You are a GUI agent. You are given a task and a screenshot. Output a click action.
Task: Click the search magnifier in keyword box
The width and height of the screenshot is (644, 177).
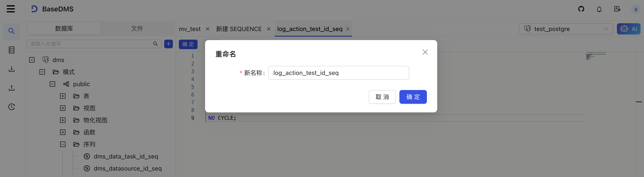[x=155, y=44]
